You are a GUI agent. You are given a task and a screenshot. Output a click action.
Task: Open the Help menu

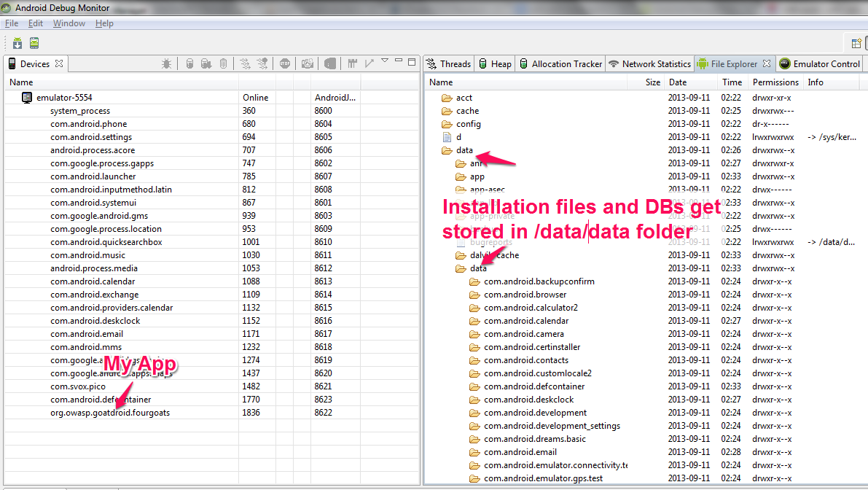tap(104, 23)
